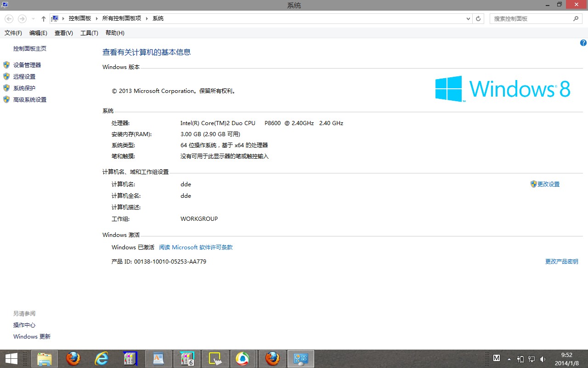588x368 pixels.
Task: Open the blue Help question mark icon
Action: pos(583,43)
